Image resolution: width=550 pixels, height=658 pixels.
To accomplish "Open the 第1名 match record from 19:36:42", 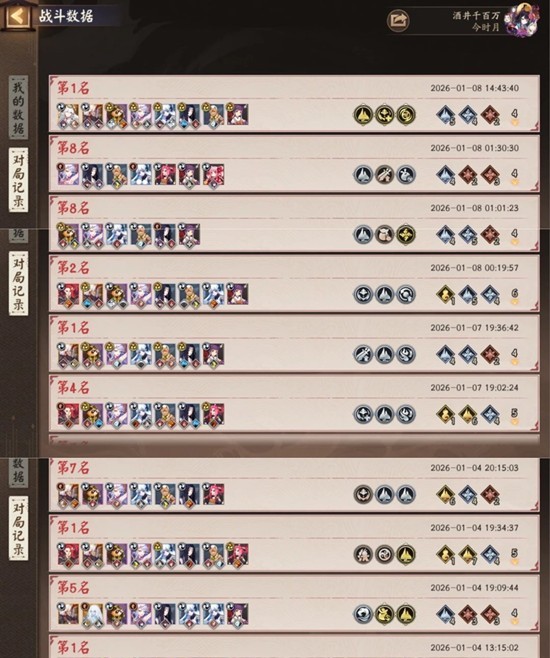I will [x=294, y=343].
